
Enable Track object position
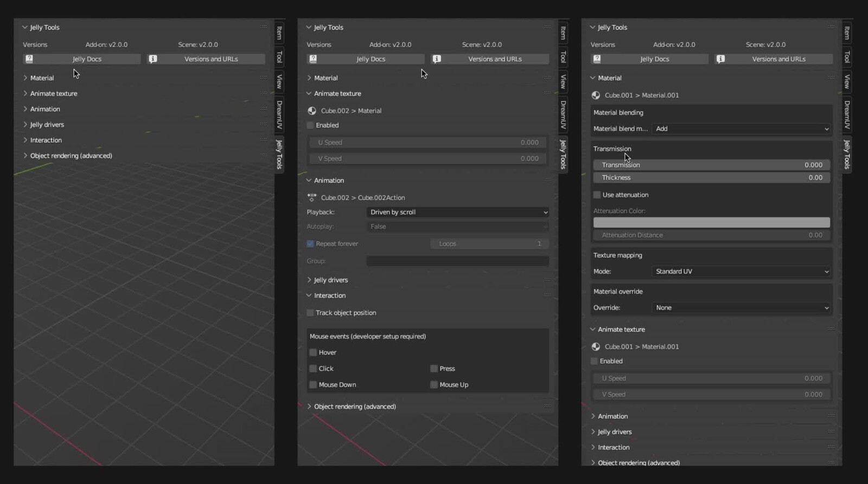(310, 313)
